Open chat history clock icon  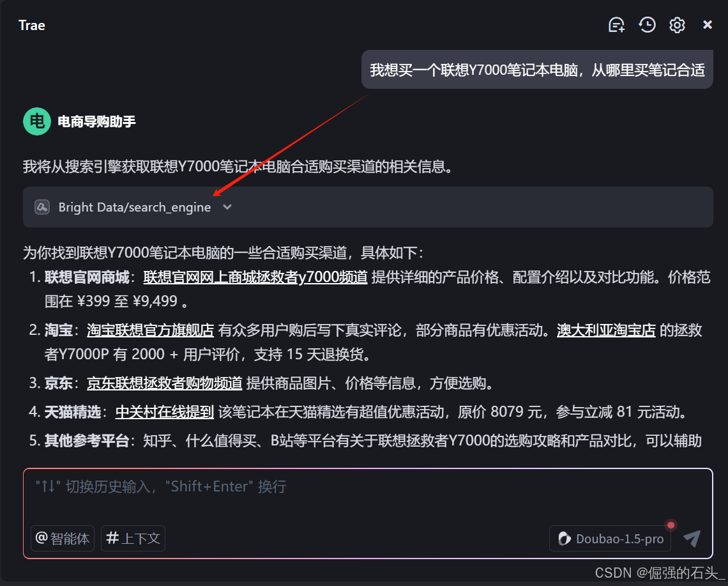(x=647, y=25)
